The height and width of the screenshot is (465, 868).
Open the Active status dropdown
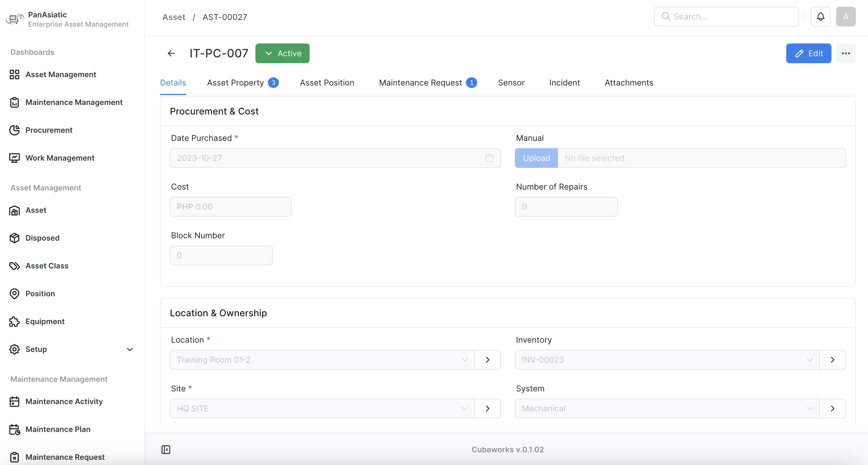[x=282, y=53]
